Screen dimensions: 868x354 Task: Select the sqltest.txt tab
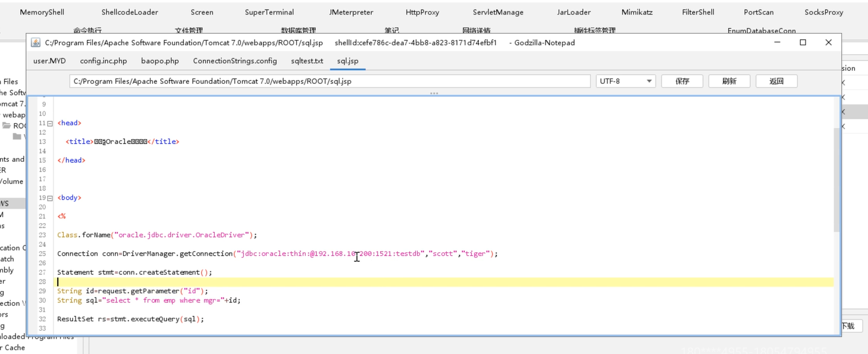coord(307,61)
